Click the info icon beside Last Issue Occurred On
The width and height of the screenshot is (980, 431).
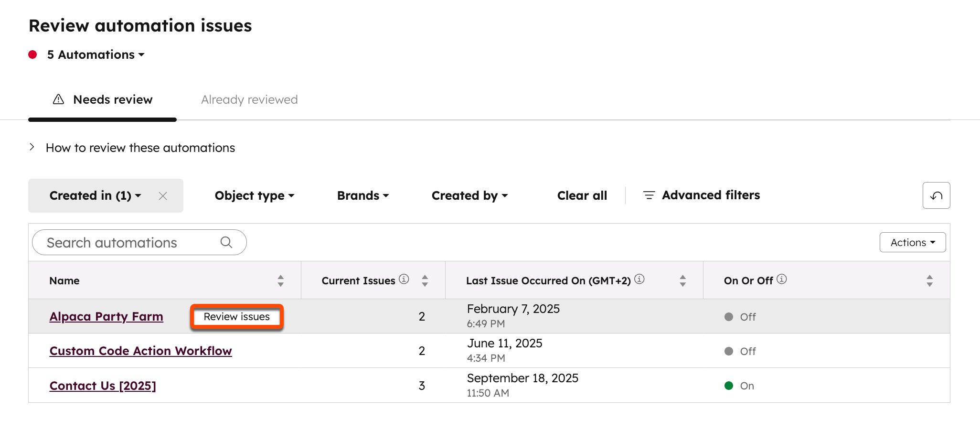(x=639, y=280)
